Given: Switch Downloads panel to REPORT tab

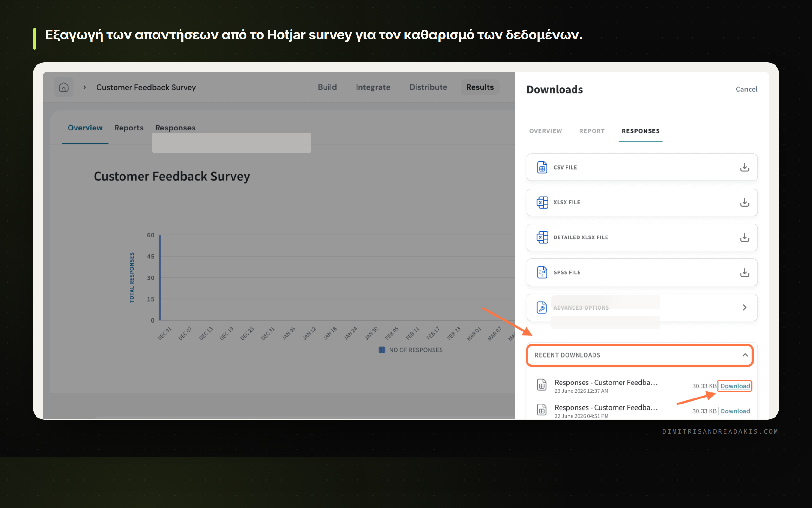Looking at the screenshot, I should coord(592,131).
